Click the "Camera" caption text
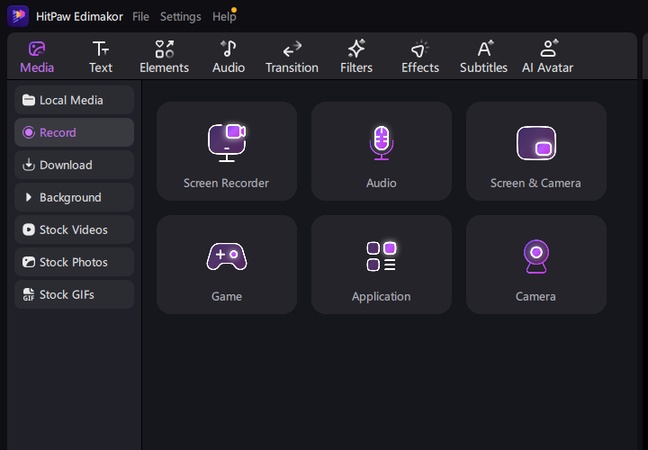 (536, 297)
